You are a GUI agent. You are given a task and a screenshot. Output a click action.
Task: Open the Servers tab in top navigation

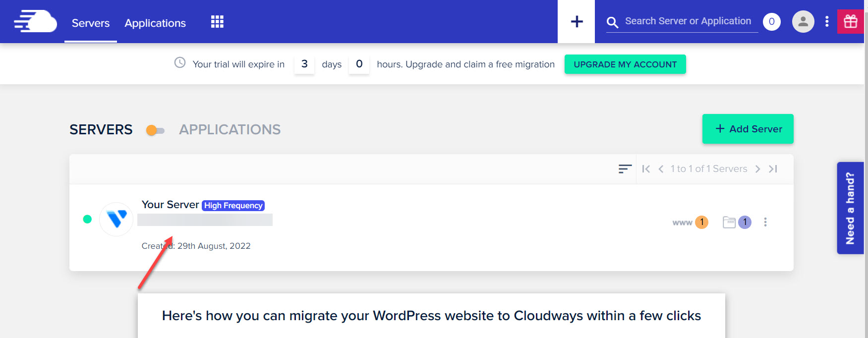(91, 23)
